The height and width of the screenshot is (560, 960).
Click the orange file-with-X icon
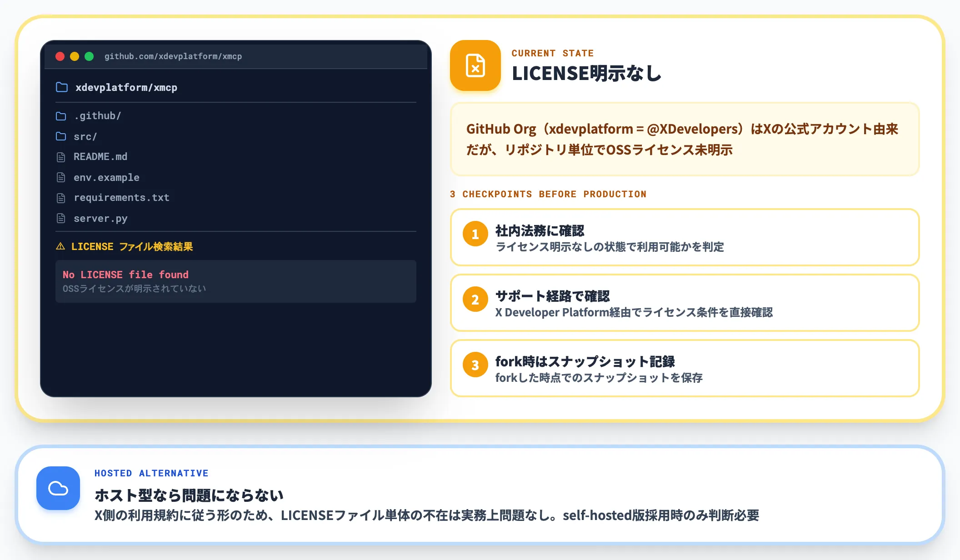pyautogui.click(x=475, y=65)
